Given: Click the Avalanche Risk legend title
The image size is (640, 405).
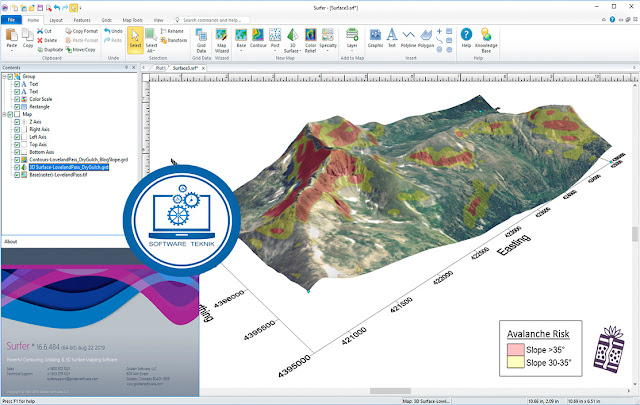Looking at the screenshot, I should pyautogui.click(x=538, y=334).
